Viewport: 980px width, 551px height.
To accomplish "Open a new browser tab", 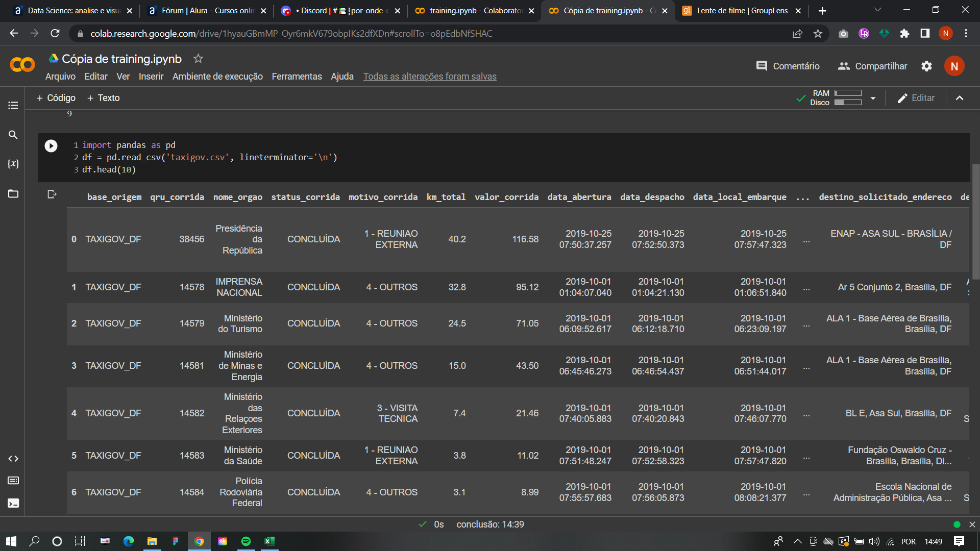I will pos(822,11).
